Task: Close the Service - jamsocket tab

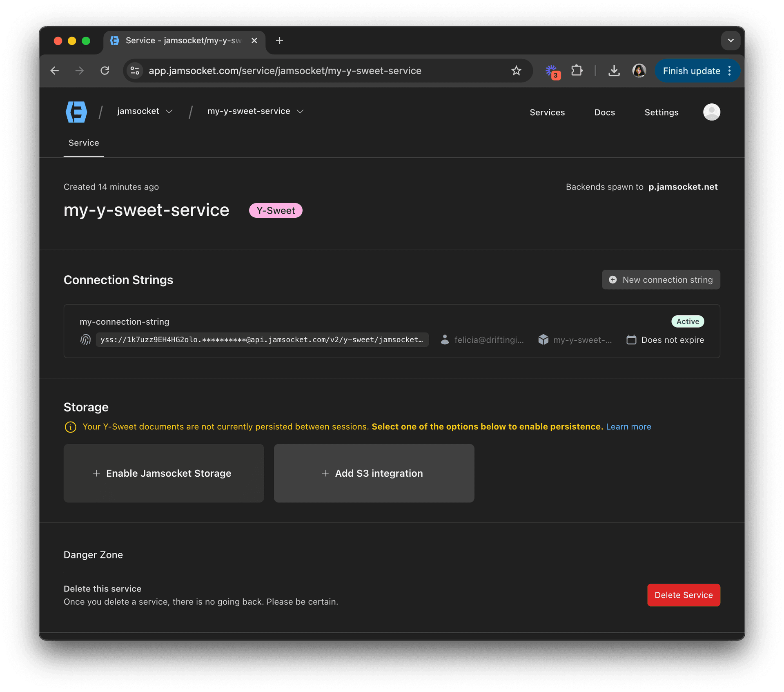Action: coord(254,40)
